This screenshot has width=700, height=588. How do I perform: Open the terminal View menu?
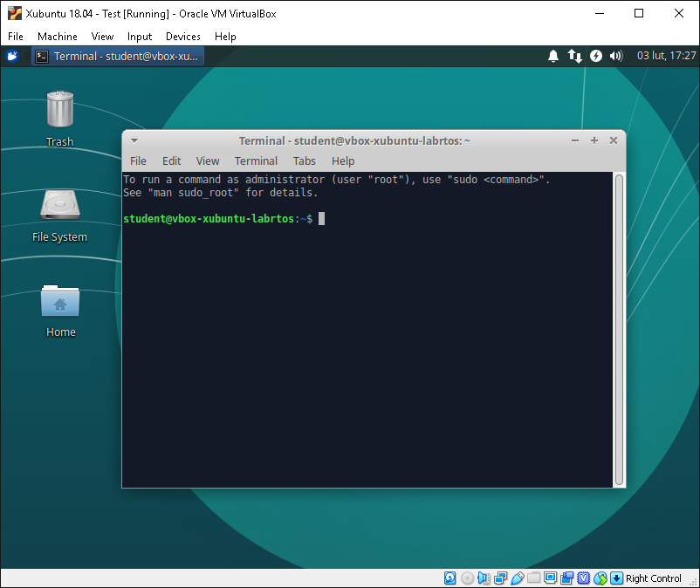point(208,161)
